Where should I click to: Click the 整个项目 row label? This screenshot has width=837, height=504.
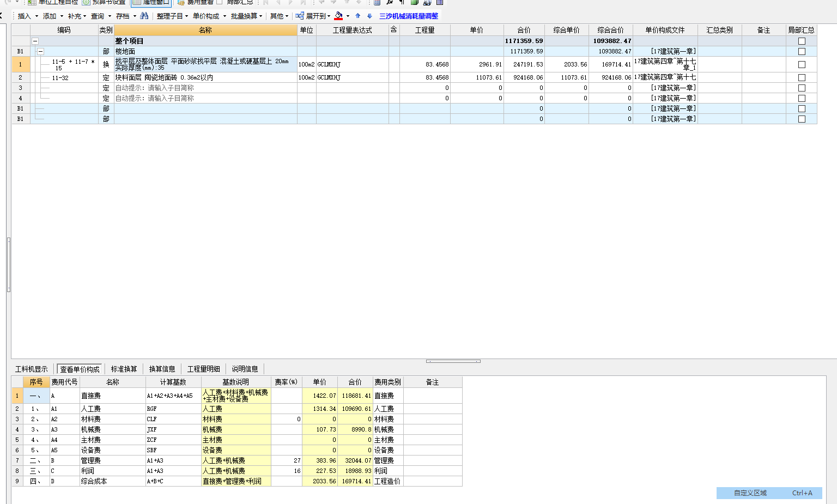[x=130, y=41]
